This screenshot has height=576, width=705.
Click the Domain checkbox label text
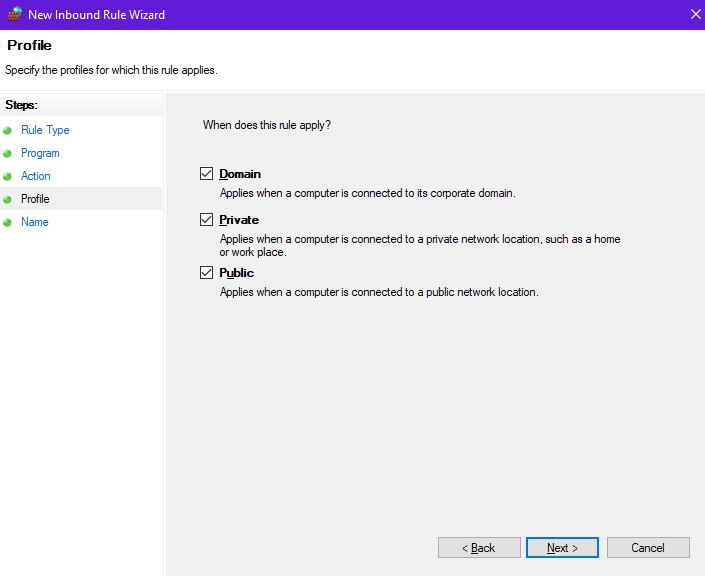coord(240,174)
